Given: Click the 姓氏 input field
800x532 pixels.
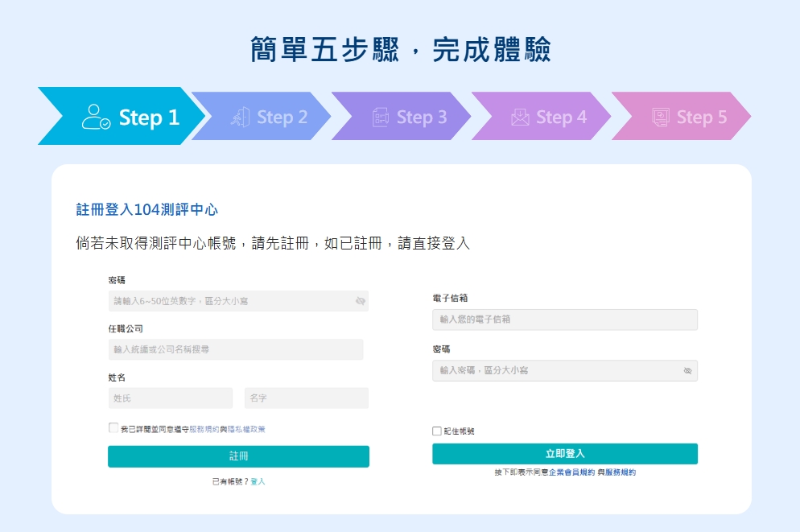Looking at the screenshot, I should (x=170, y=398).
